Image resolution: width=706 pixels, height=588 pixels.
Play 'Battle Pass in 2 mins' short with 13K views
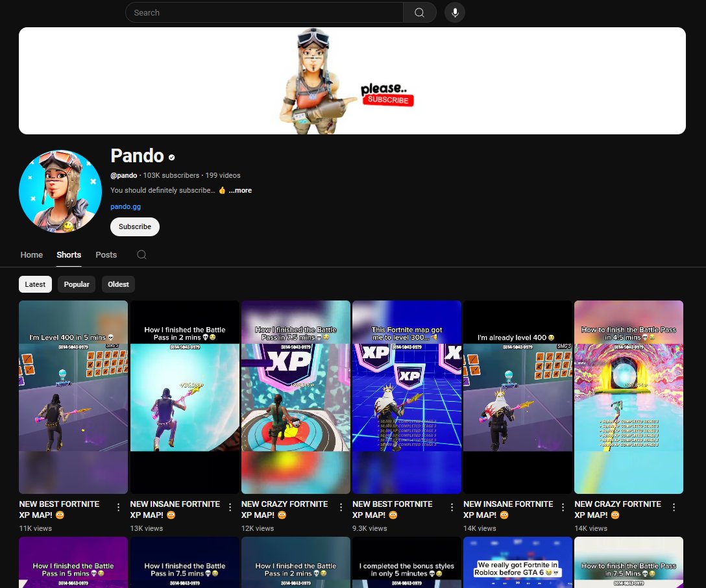[184, 397]
